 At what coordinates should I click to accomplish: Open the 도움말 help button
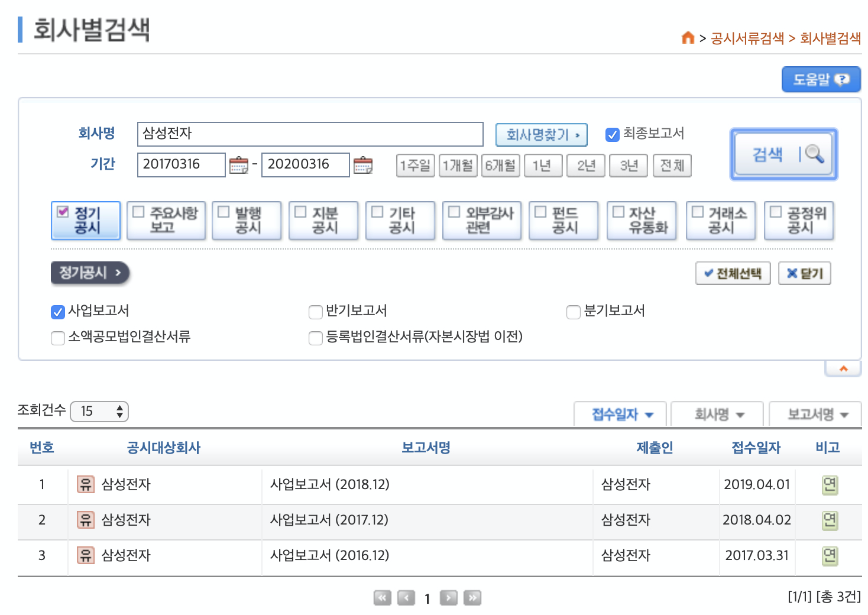[821, 79]
